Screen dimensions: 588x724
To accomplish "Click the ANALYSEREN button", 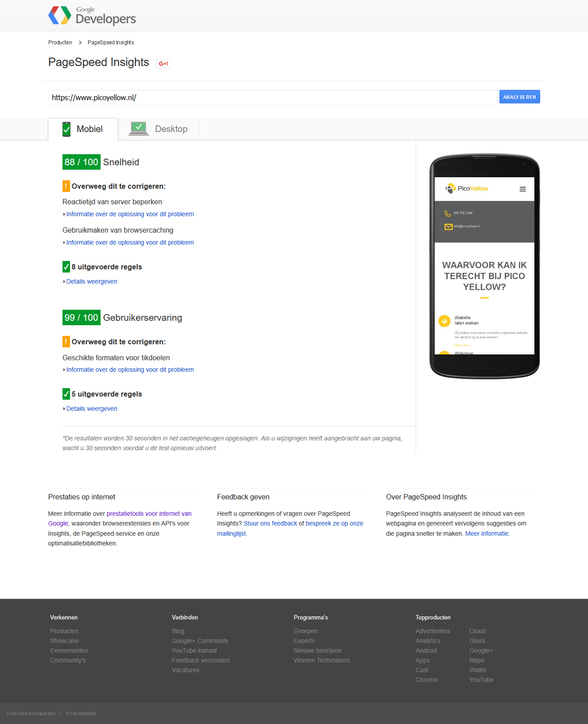I will click(x=519, y=97).
